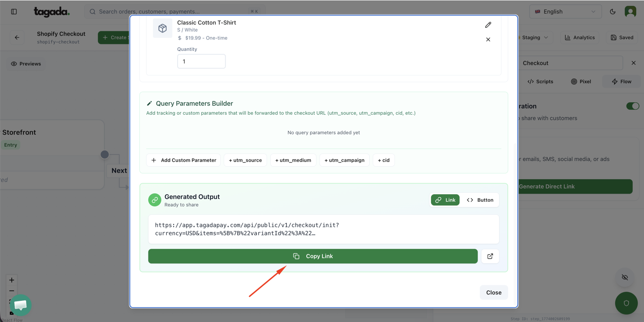
Task: Select the Button output tab
Action: [480, 200]
